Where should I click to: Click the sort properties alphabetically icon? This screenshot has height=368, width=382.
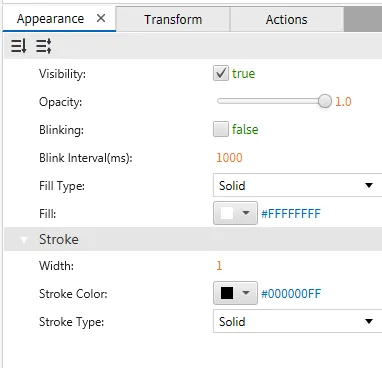pos(18,46)
